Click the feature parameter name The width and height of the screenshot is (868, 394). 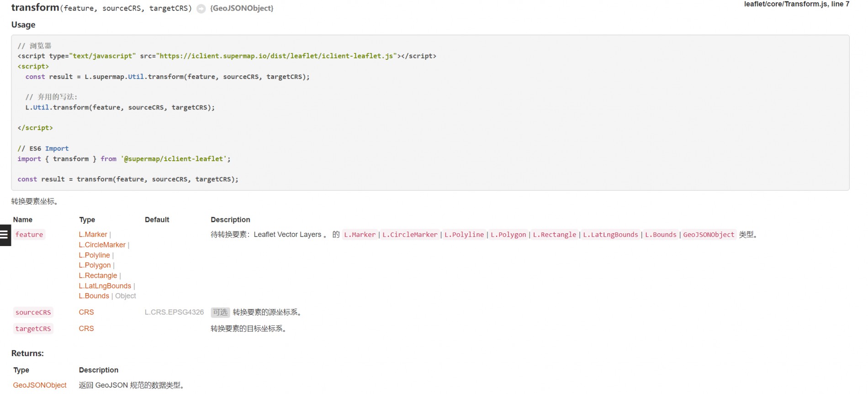tap(29, 235)
